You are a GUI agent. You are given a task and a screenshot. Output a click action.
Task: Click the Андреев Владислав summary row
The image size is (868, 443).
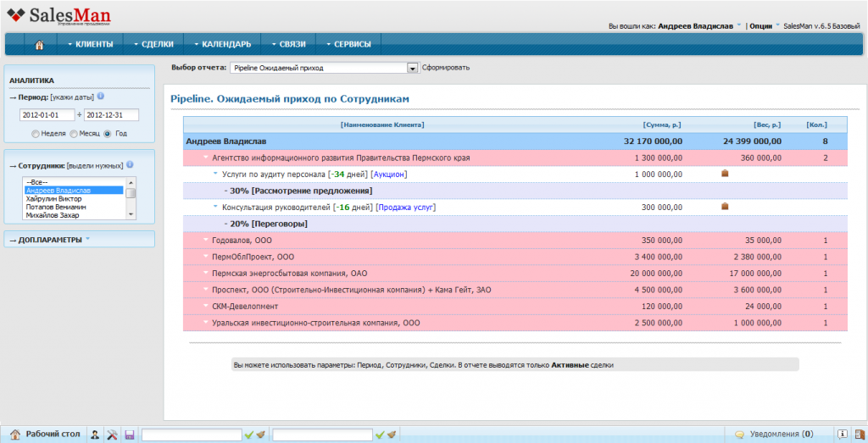tap(515, 141)
